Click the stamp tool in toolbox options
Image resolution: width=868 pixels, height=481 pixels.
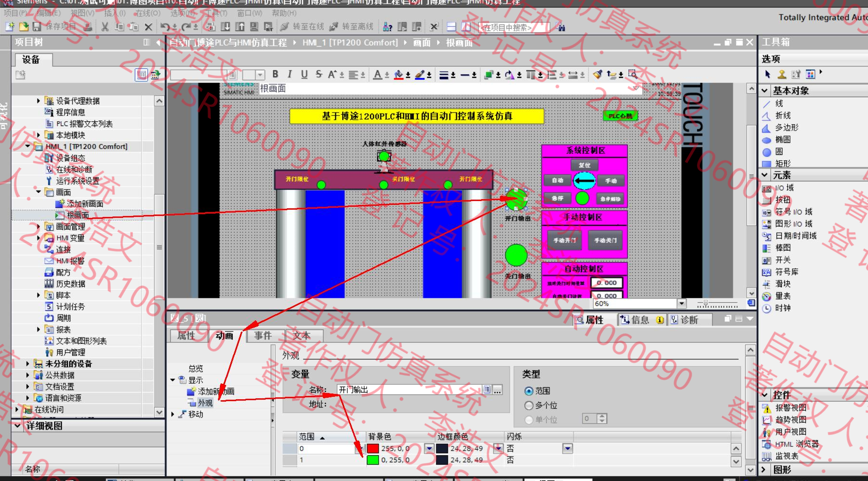click(782, 74)
